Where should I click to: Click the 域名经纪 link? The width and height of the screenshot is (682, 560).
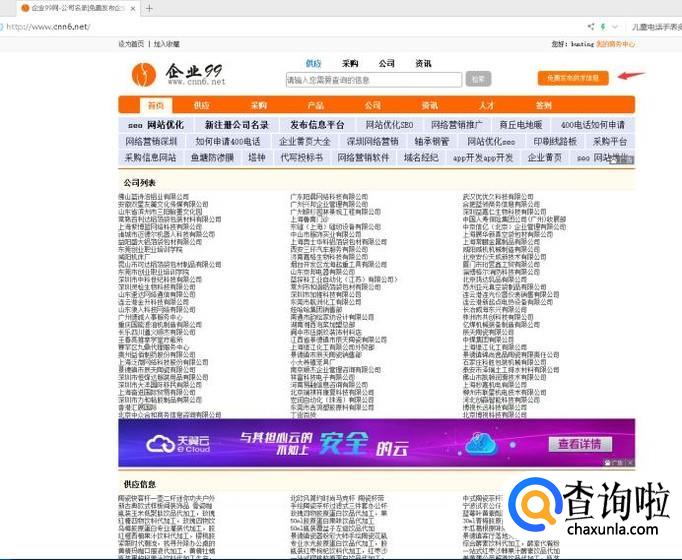coord(421,158)
